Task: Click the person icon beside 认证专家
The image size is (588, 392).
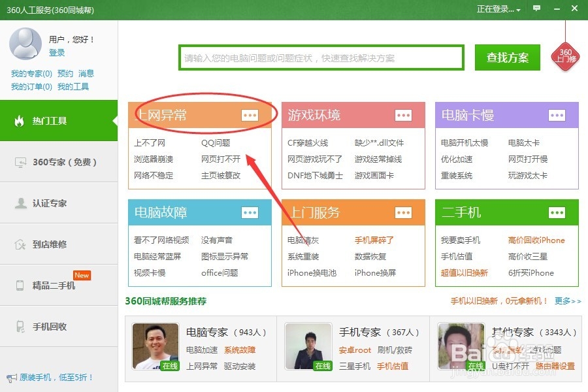Action: 20,203
